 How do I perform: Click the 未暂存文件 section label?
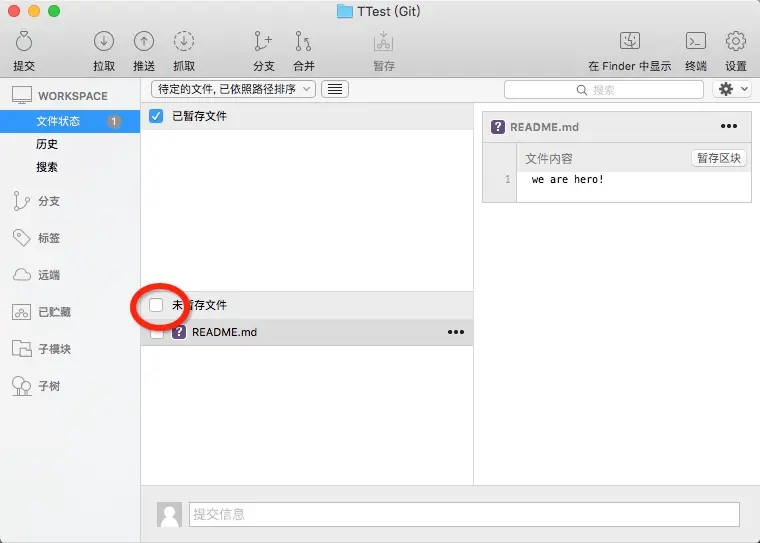(200, 305)
